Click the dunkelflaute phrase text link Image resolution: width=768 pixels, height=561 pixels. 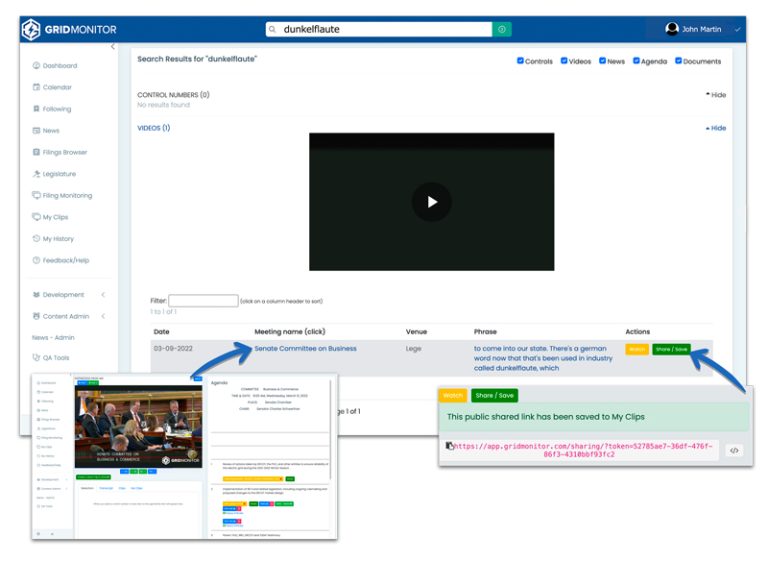tap(543, 358)
